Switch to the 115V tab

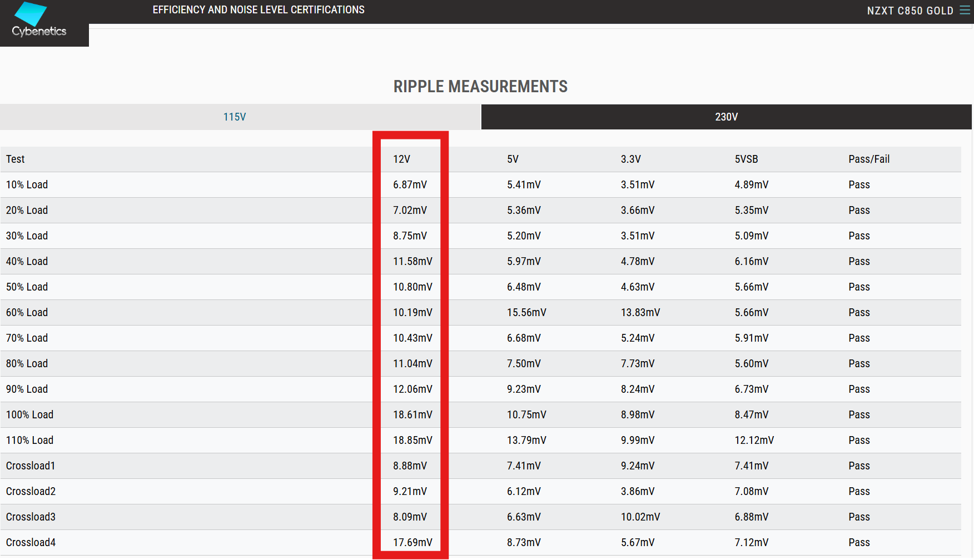(x=240, y=117)
